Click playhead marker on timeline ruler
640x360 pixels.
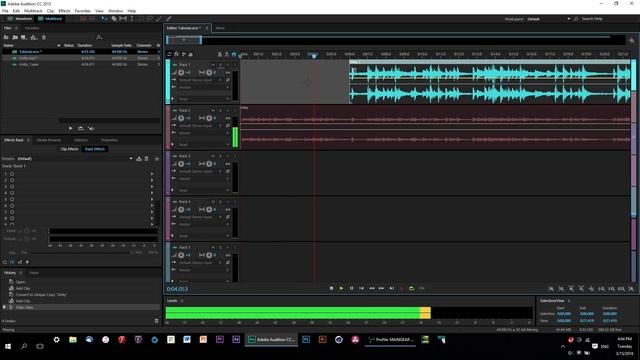(314, 56)
